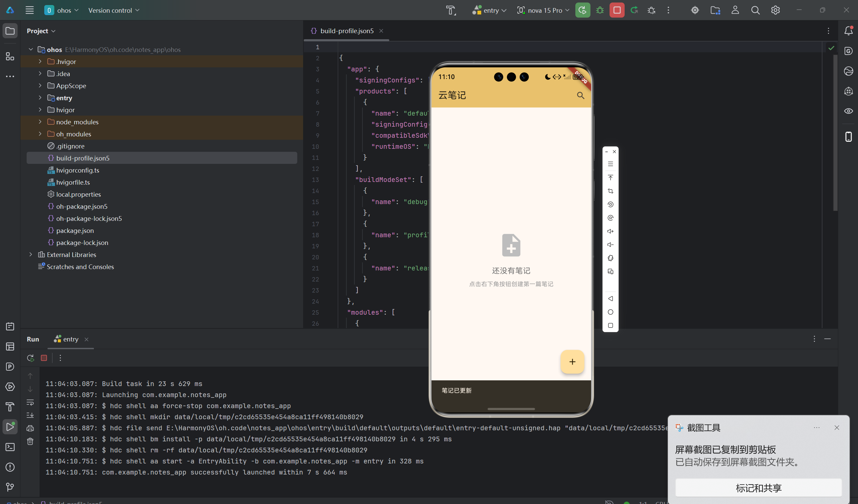Open the Terminal tool window icon
The height and width of the screenshot is (504, 858).
coord(10,447)
